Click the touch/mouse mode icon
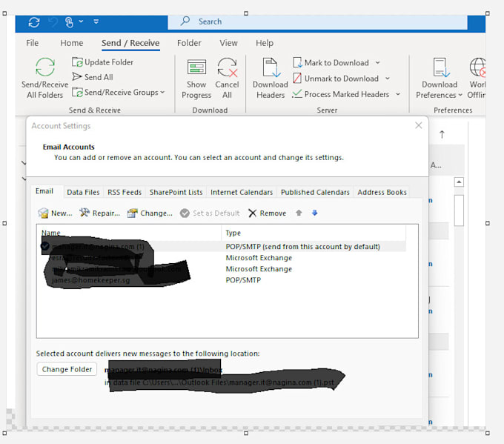 click(69, 22)
